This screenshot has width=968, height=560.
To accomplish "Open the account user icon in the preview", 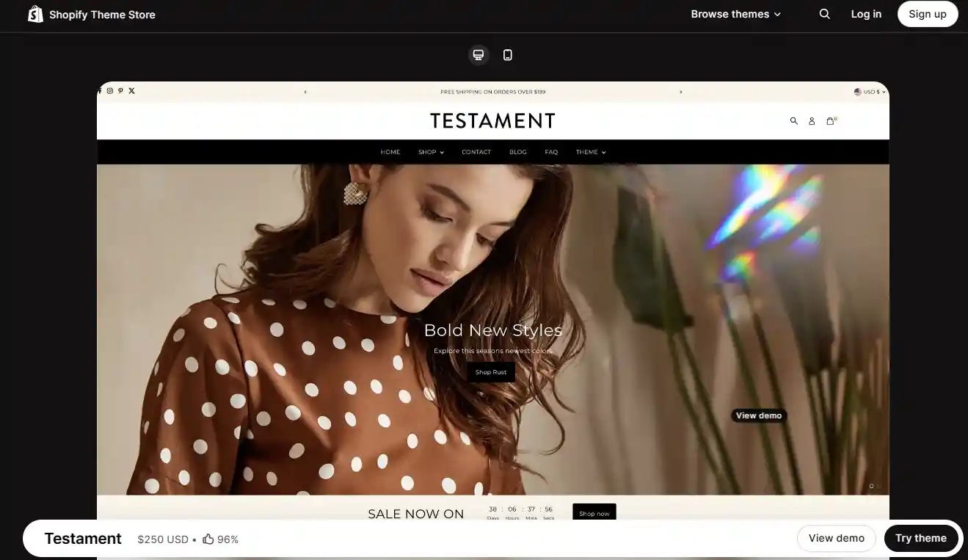I will tap(812, 121).
